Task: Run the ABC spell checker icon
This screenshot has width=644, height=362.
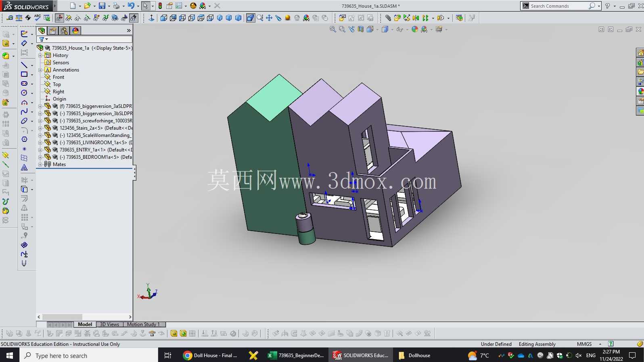Action: [38, 18]
